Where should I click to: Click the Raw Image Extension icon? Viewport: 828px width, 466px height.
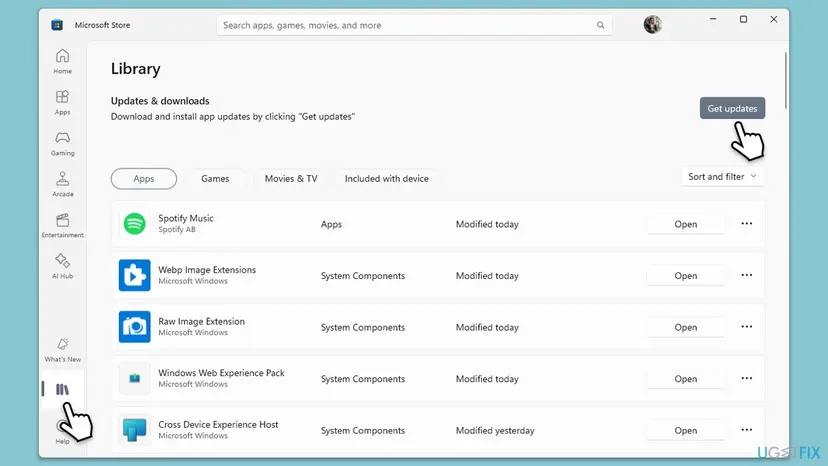[x=135, y=327]
